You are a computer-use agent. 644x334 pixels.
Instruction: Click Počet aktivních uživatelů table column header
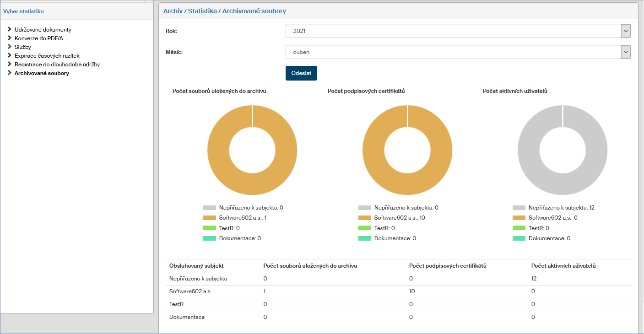click(563, 266)
